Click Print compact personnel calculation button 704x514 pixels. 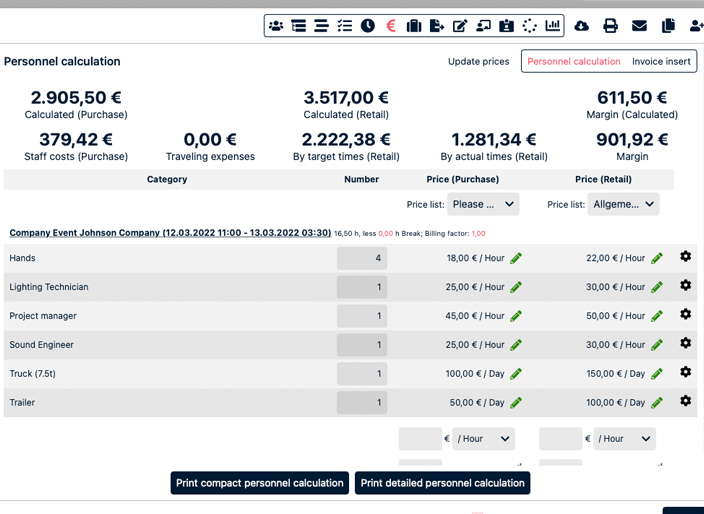pyautogui.click(x=260, y=483)
